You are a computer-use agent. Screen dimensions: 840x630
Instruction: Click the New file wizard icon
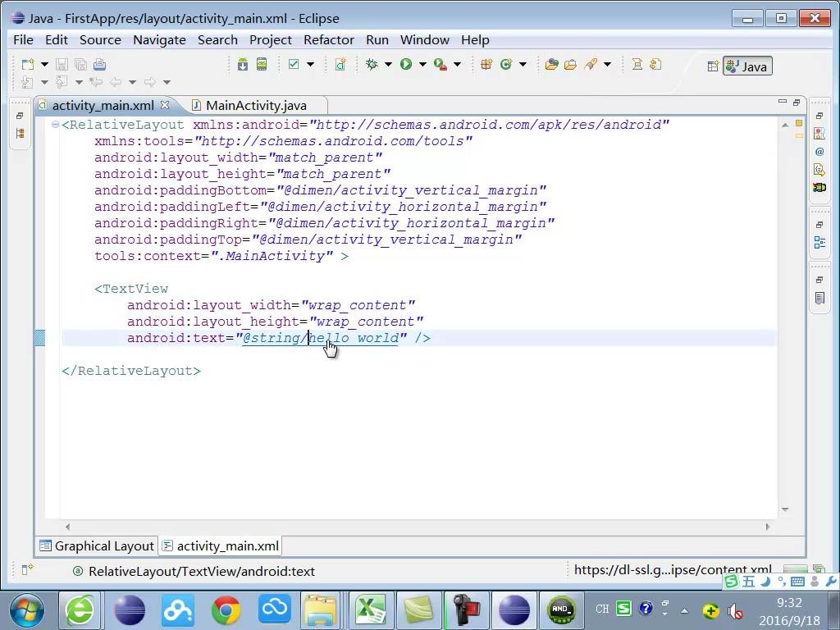pos(28,64)
